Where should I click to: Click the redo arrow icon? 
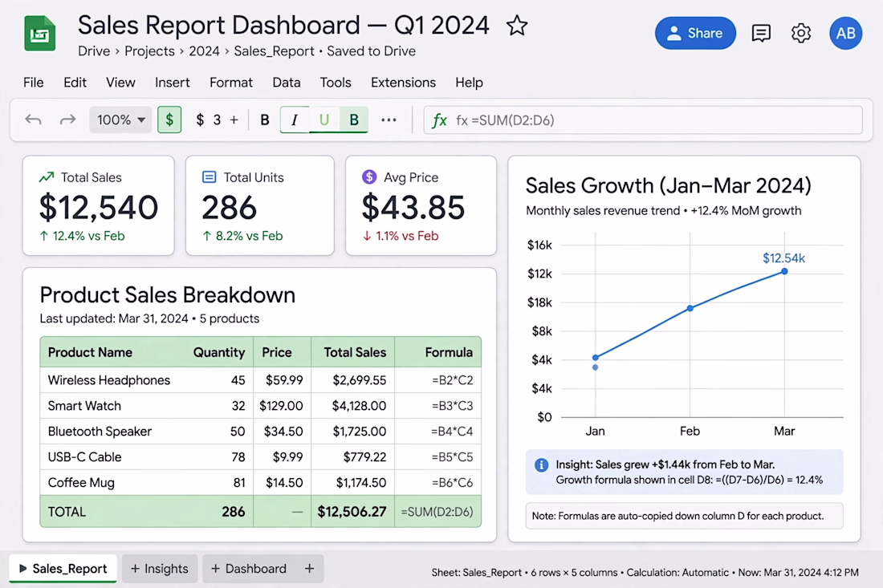[x=67, y=120]
